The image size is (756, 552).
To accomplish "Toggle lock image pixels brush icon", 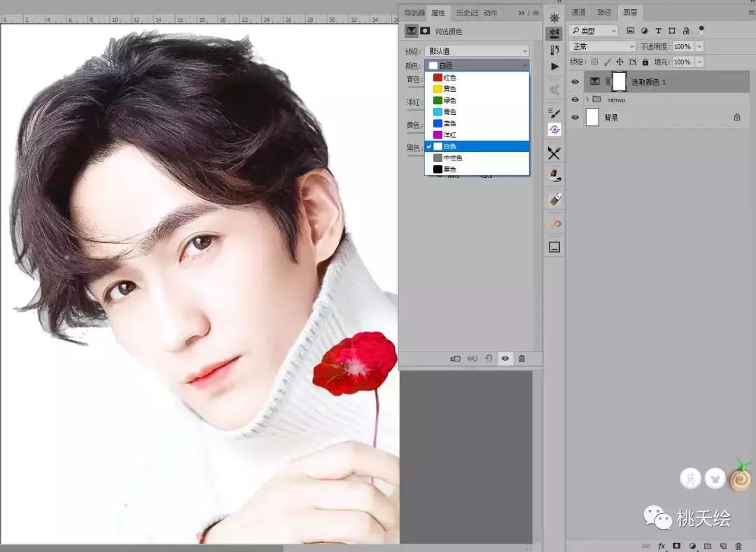I will [x=607, y=62].
